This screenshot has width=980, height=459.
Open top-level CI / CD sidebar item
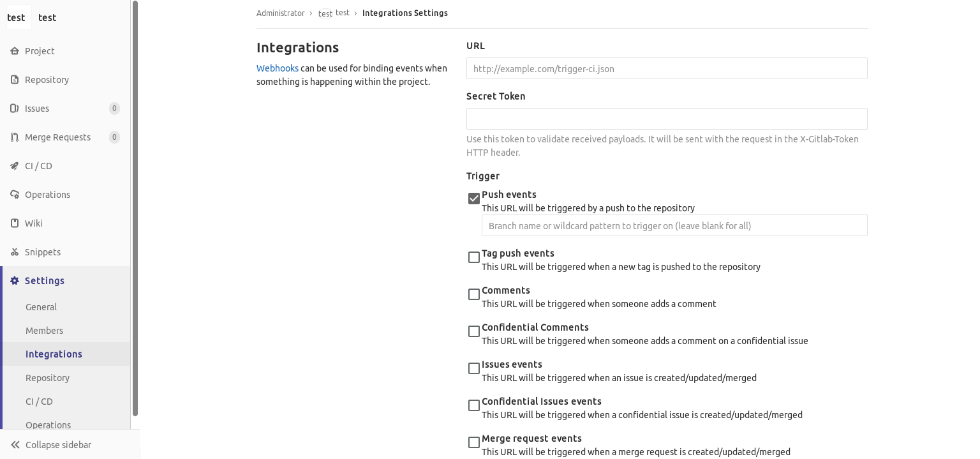click(x=65, y=166)
